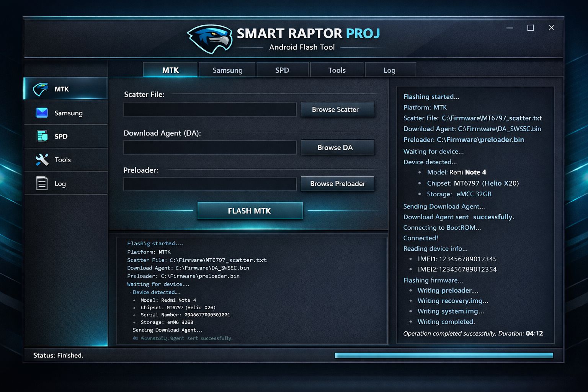The height and width of the screenshot is (392, 588).
Task: Click 'Model: Redmi Note 4' in bottom log
Action: (168, 300)
